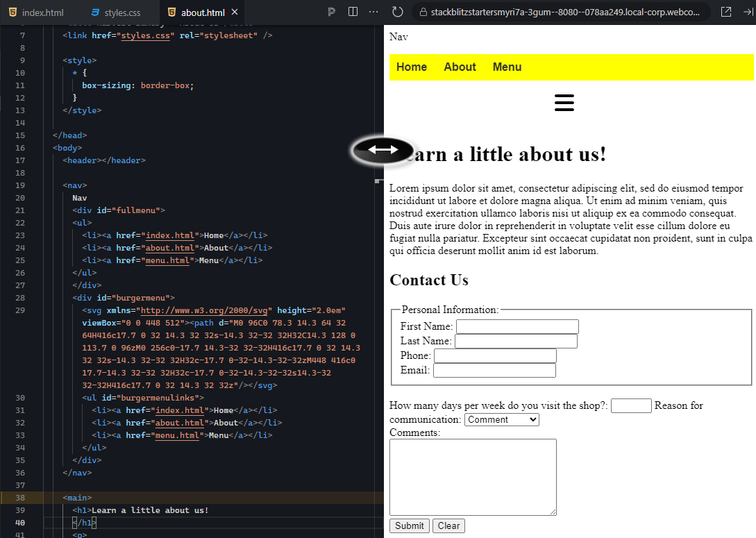Switch to the styles.css tab
This screenshot has width=756, height=538.
pyautogui.click(x=115, y=12)
